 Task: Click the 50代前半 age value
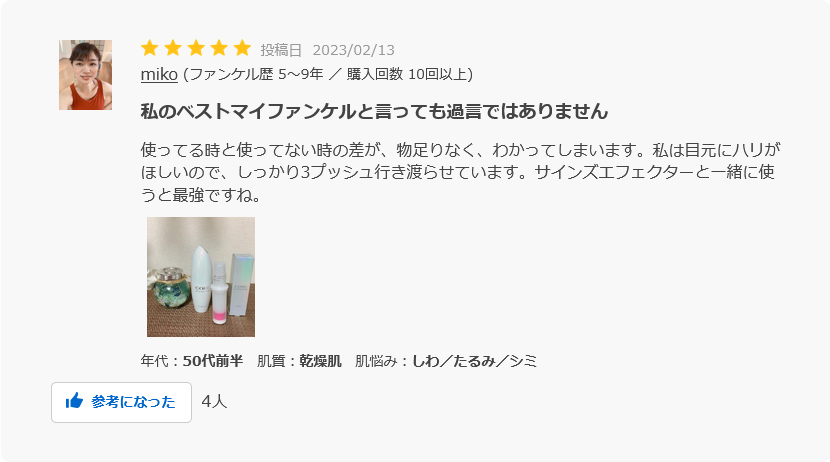tap(213, 361)
